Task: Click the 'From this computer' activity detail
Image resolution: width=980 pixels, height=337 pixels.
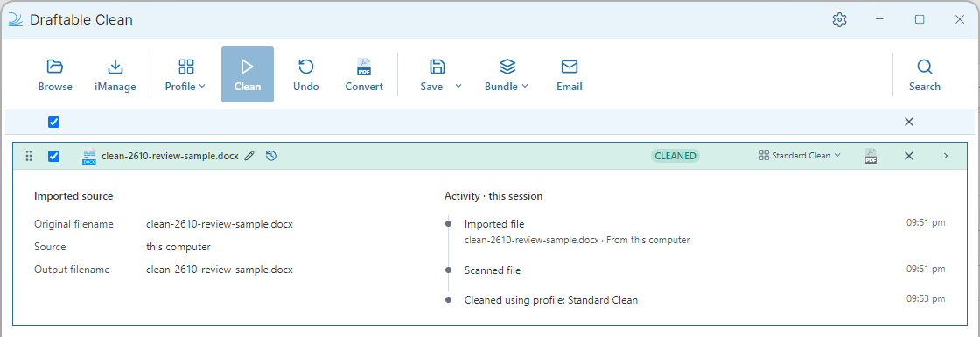Action: tap(647, 240)
